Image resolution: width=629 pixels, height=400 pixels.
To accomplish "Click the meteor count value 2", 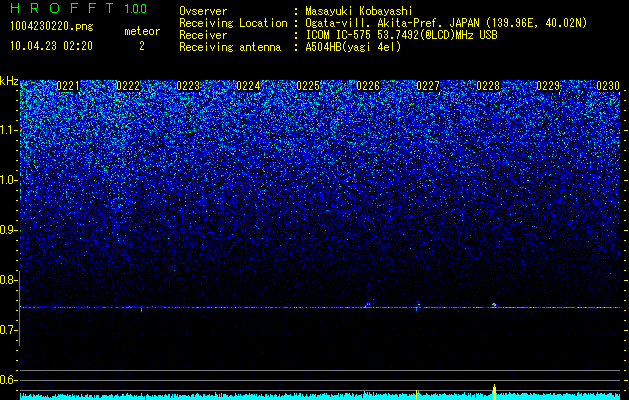I will coord(142,46).
